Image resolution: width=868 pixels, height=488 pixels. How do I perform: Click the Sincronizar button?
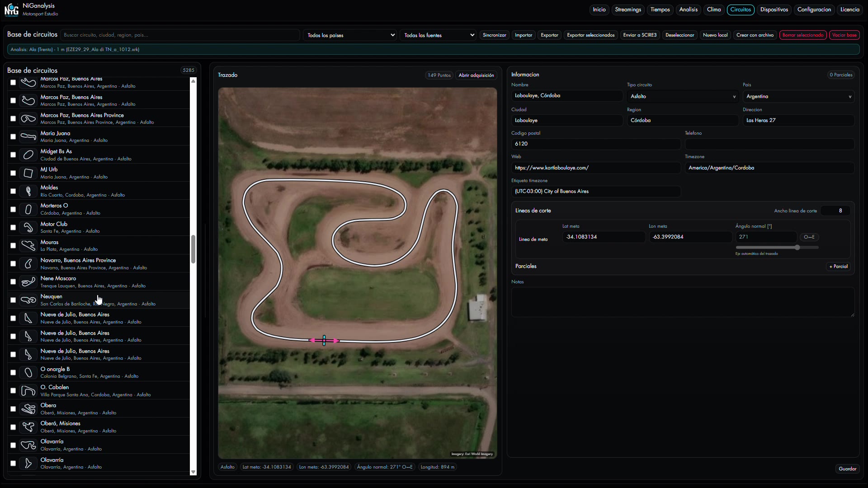[494, 35]
